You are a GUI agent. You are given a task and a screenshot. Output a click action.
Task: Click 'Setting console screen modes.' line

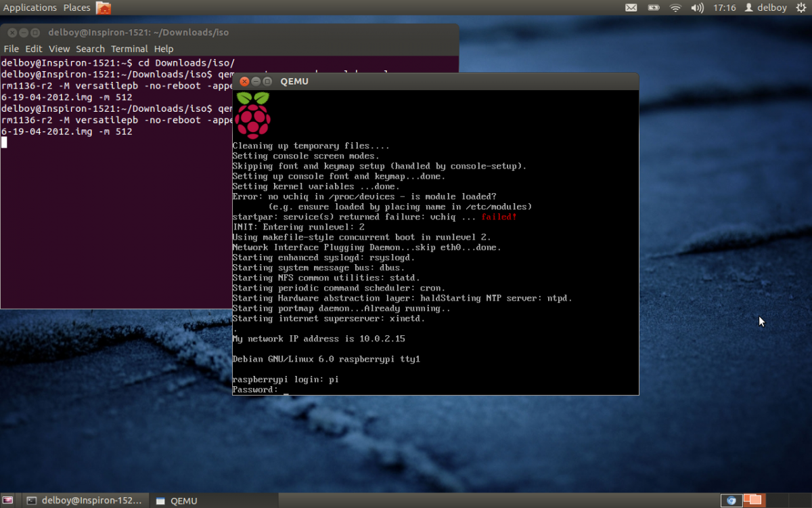(x=306, y=156)
